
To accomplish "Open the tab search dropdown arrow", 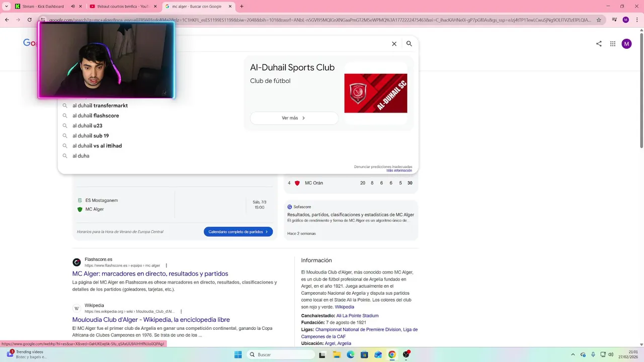I will pos(6,7).
